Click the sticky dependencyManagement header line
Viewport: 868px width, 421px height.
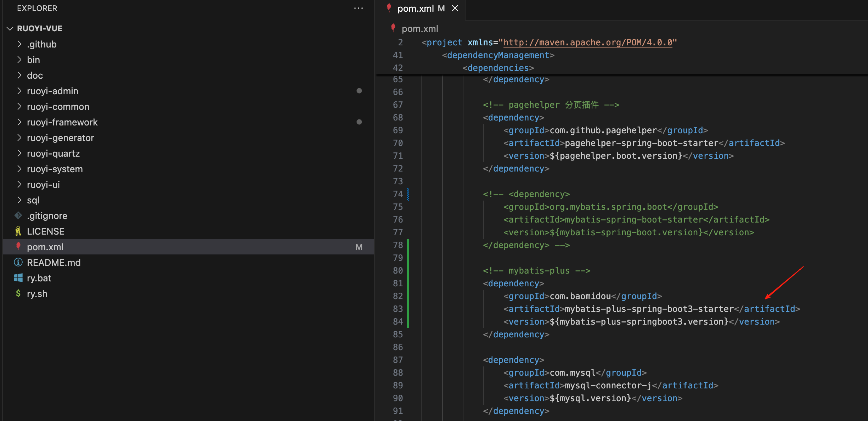tap(498, 55)
